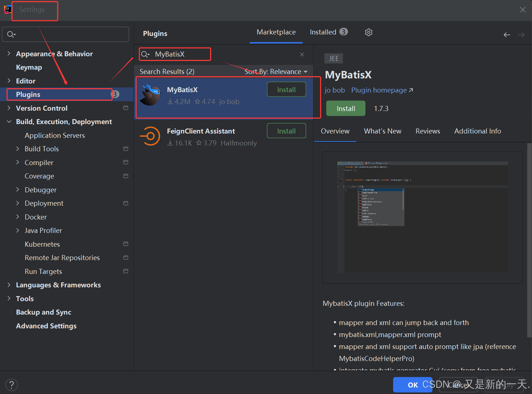The image size is (532, 394).
Task: Select Backup and Sync settings
Action: (x=44, y=312)
